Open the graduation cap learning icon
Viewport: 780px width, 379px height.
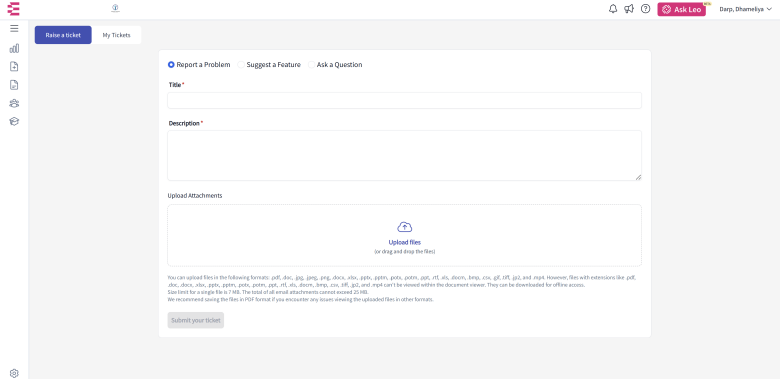point(14,121)
